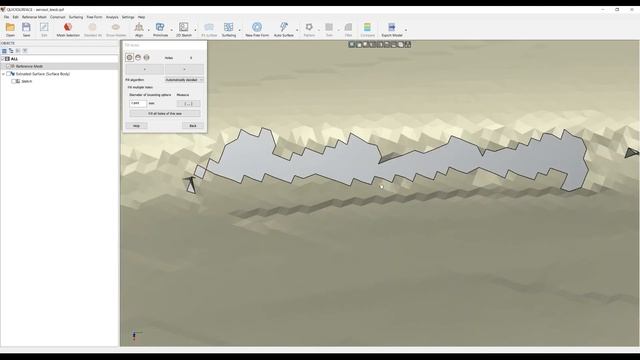Open the Construct menu
The height and width of the screenshot is (360, 640).
pos(58,17)
